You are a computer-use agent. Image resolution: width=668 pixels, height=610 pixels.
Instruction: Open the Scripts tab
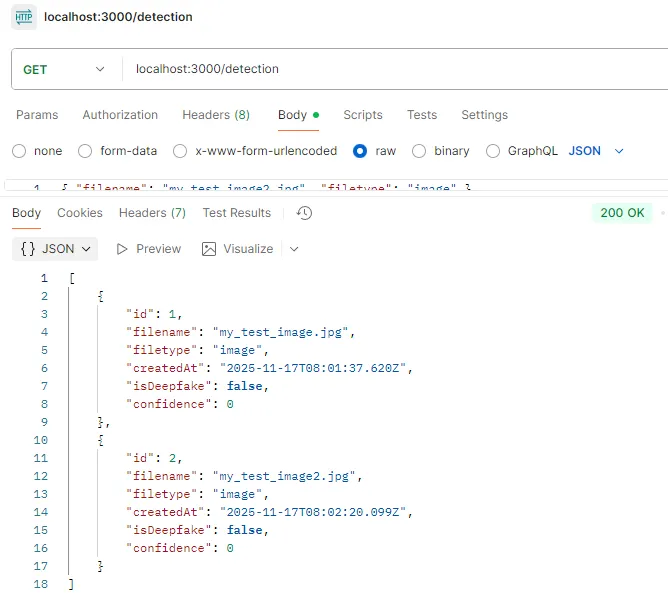[363, 115]
